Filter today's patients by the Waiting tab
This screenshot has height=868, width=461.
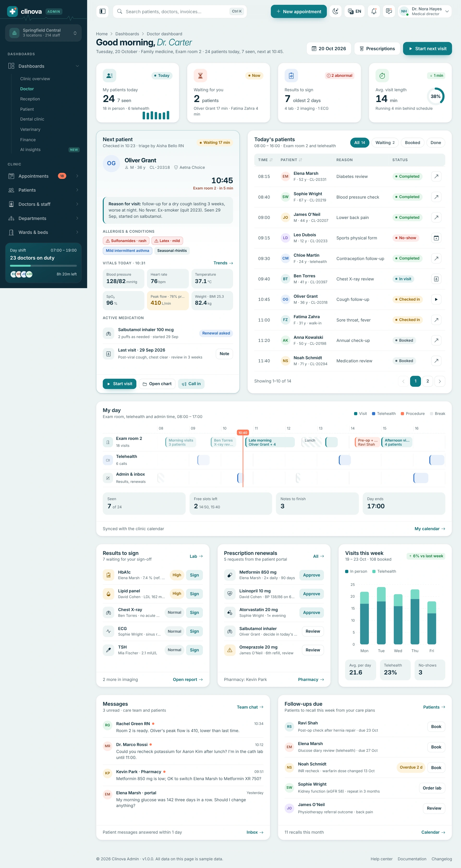click(x=385, y=143)
